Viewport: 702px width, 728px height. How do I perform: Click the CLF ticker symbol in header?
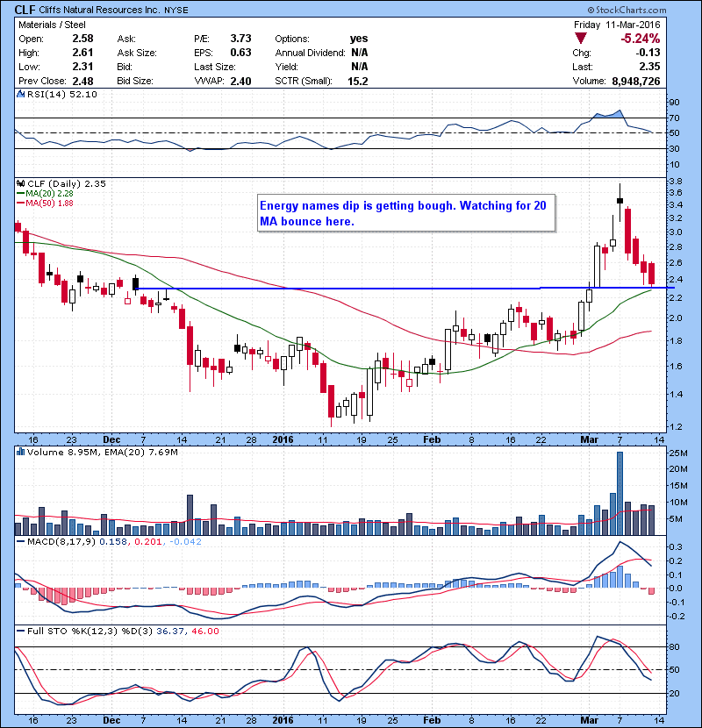point(25,10)
